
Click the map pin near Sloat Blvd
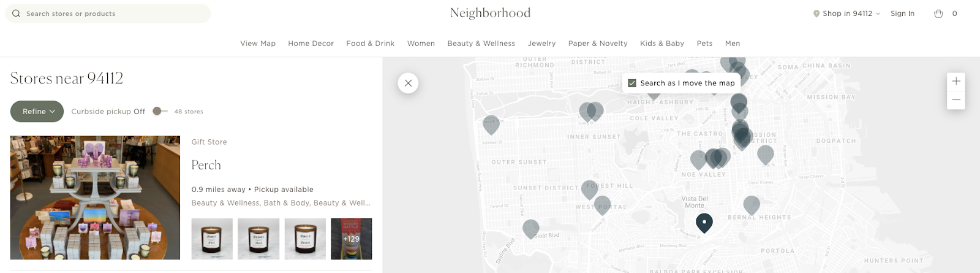click(x=530, y=228)
